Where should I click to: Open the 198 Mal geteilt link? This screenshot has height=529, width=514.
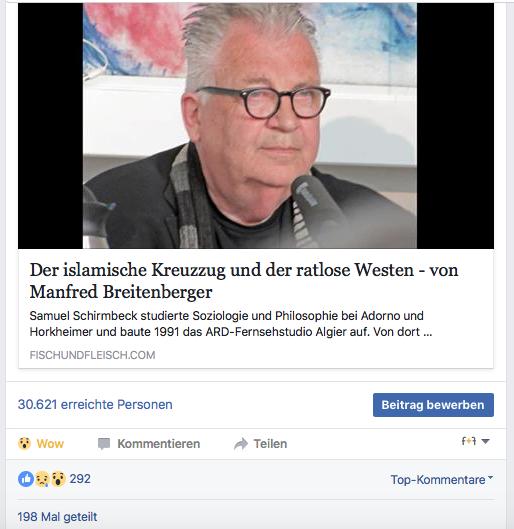point(57,517)
